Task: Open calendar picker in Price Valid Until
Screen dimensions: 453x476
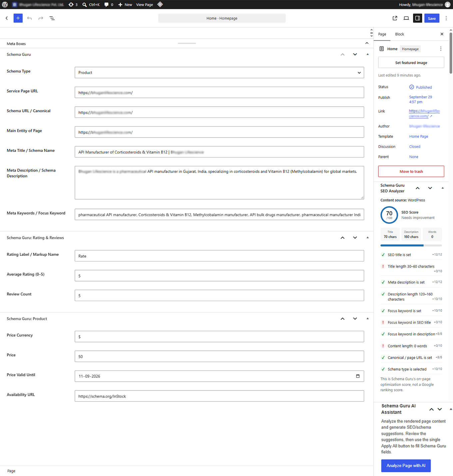Action: pos(358,376)
